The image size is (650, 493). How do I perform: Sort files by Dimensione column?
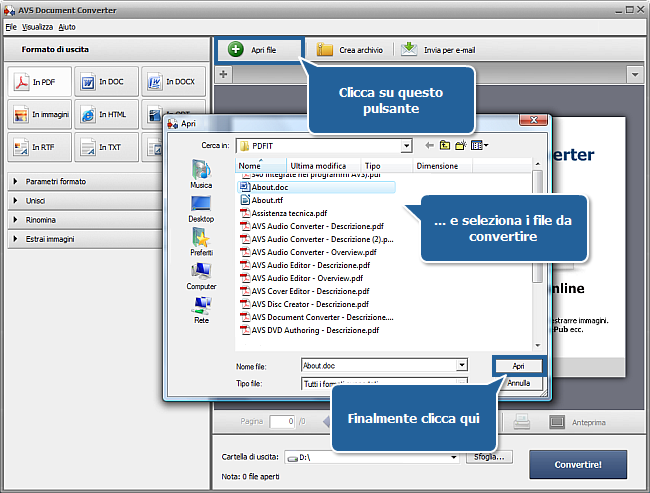[442, 165]
